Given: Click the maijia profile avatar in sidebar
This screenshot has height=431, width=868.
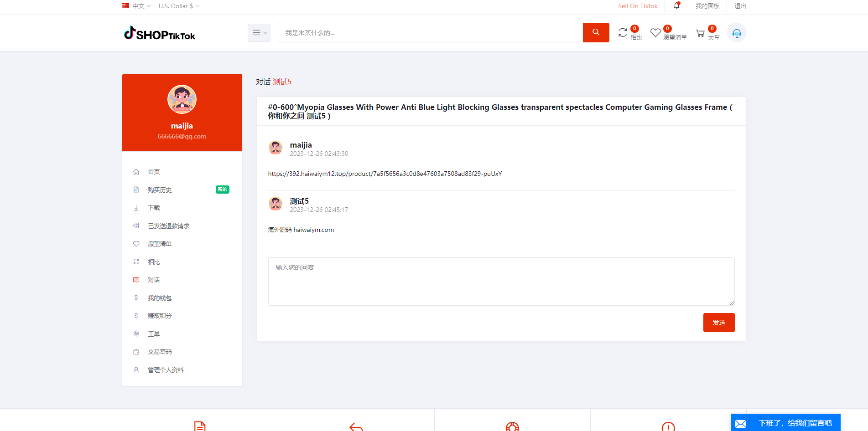Looking at the screenshot, I should click(x=182, y=99).
